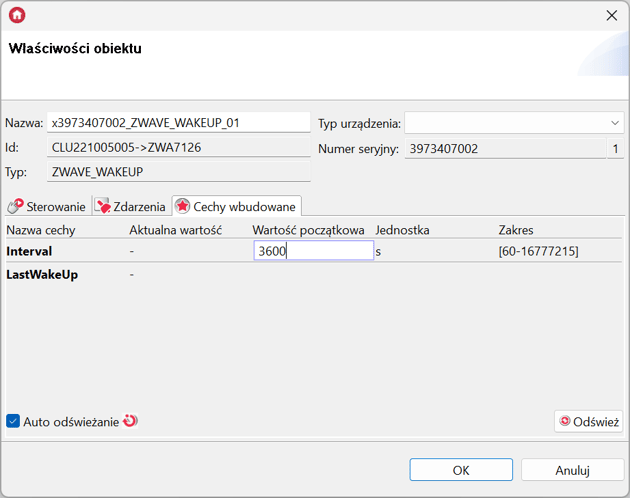630x498 pixels.
Task: Click into the Nazwa text field
Action: click(x=178, y=123)
